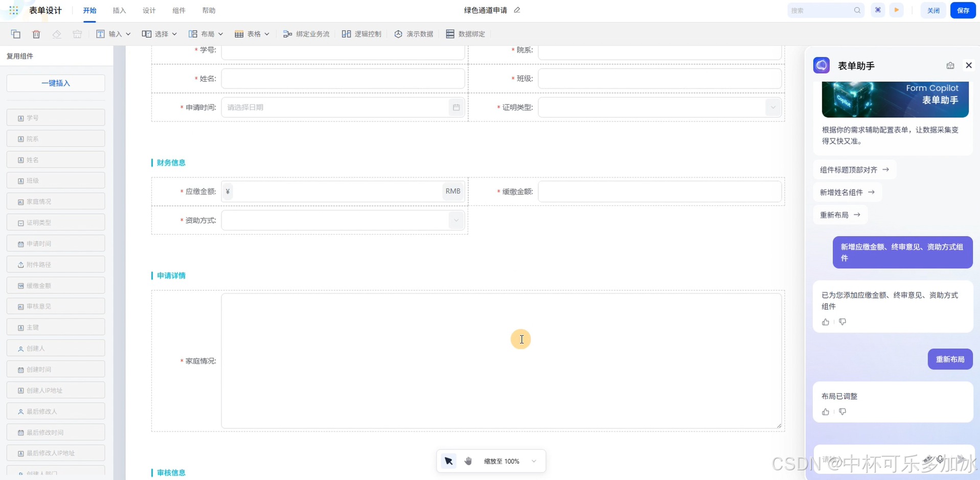
Task: Click 绑定业务流 toolbar item
Action: click(x=306, y=34)
